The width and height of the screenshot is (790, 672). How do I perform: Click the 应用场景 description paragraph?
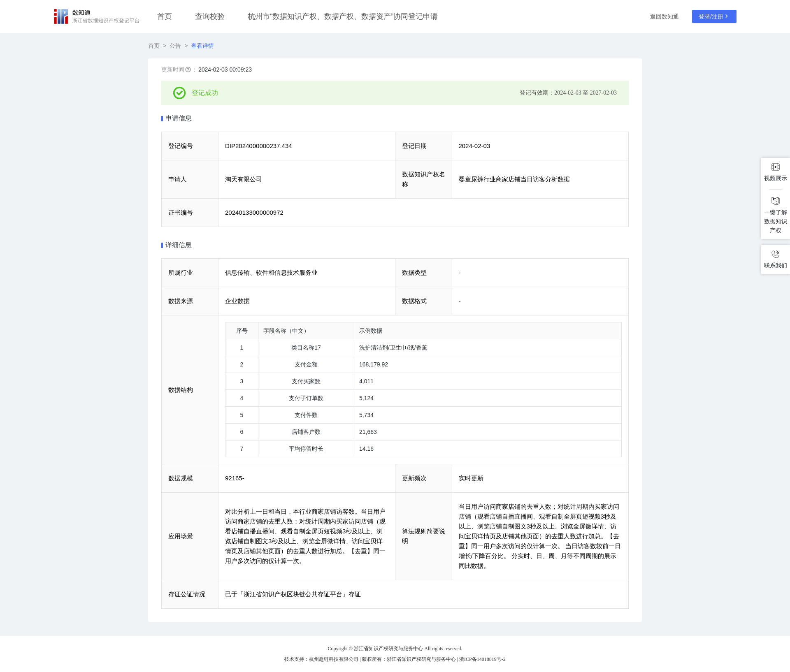tap(305, 536)
